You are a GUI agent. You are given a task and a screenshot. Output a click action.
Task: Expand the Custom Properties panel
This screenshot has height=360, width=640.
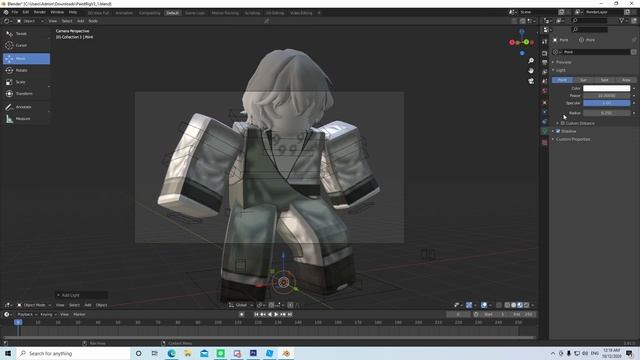click(573, 140)
